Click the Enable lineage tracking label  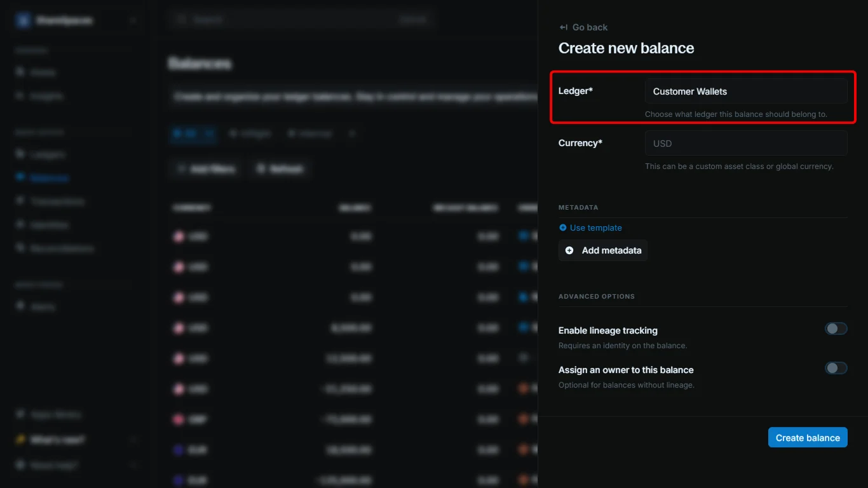pyautogui.click(x=608, y=330)
